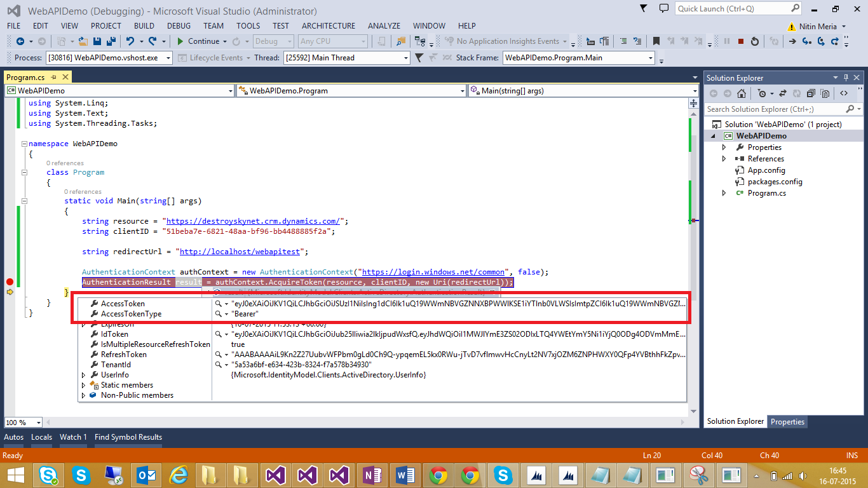This screenshot has width=868, height=488.
Task: Click the Save All icon
Action: tap(111, 41)
